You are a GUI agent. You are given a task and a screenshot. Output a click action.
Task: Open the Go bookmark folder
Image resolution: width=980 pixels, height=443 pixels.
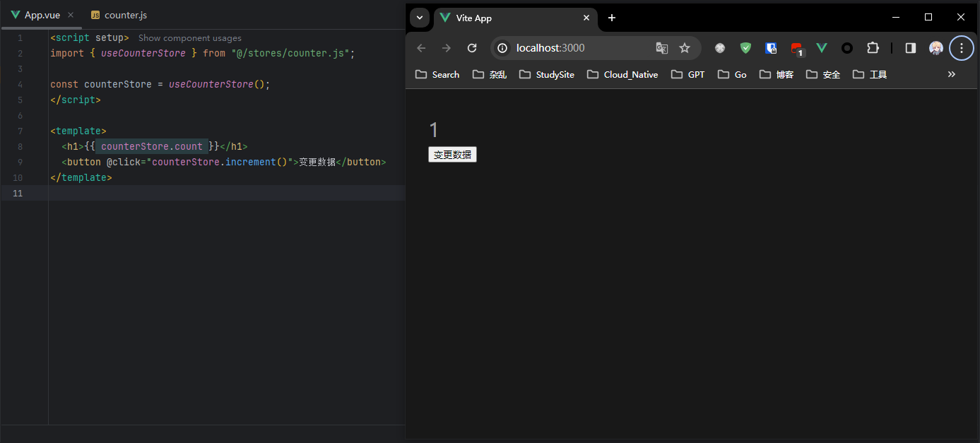pyautogui.click(x=732, y=74)
